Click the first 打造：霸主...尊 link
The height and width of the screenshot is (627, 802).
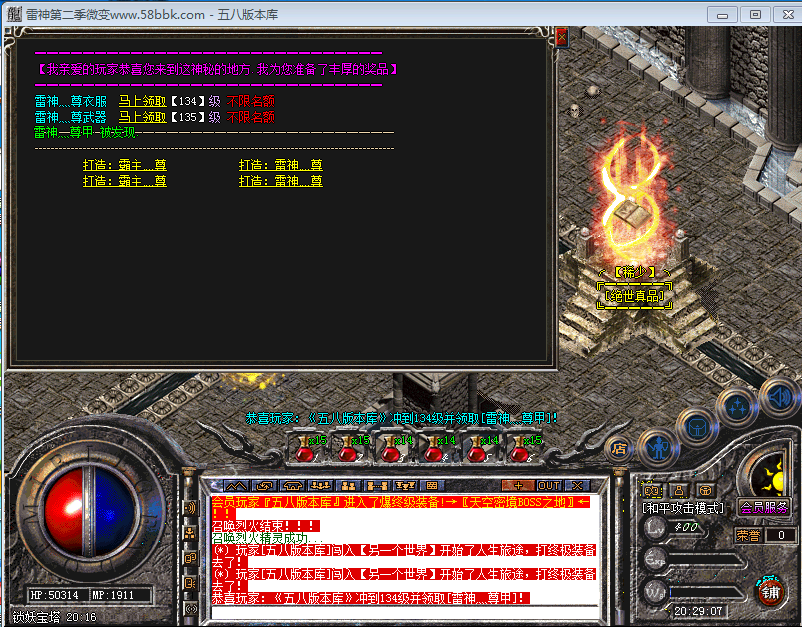[x=125, y=165]
